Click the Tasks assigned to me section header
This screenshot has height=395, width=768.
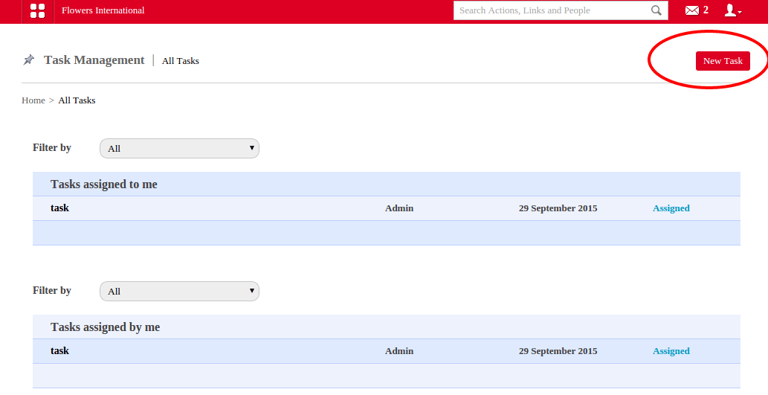(386, 184)
